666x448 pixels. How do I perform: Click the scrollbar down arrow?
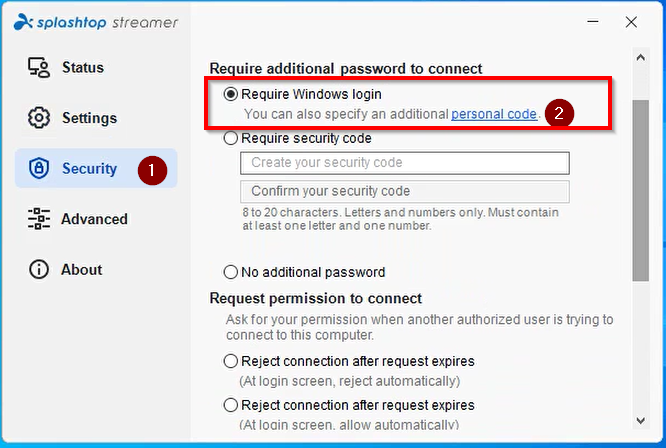pyautogui.click(x=641, y=420)
